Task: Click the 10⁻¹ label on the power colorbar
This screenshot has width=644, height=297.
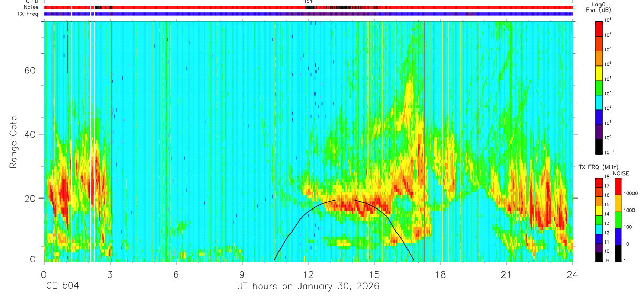Action: 609,152
